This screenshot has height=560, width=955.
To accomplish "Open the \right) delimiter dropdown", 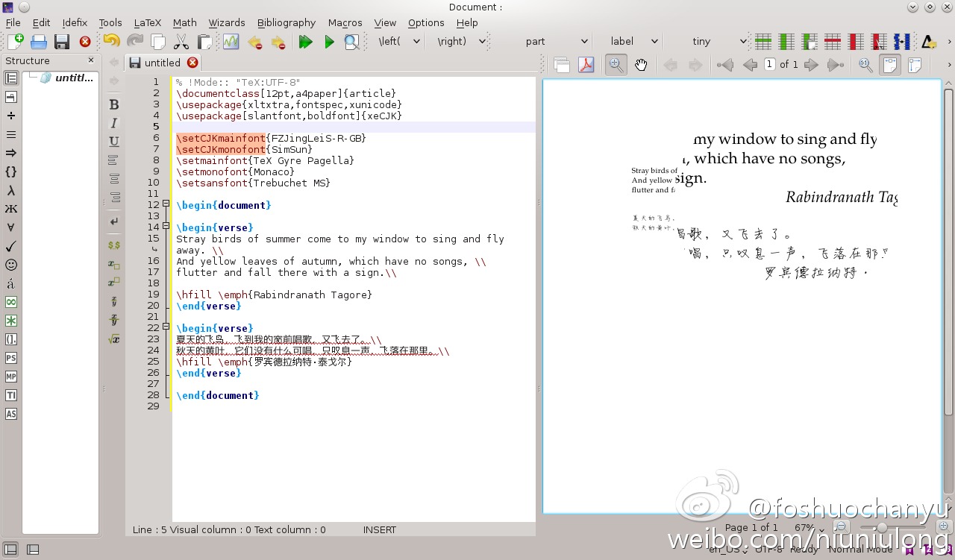I will pos(460,42).
